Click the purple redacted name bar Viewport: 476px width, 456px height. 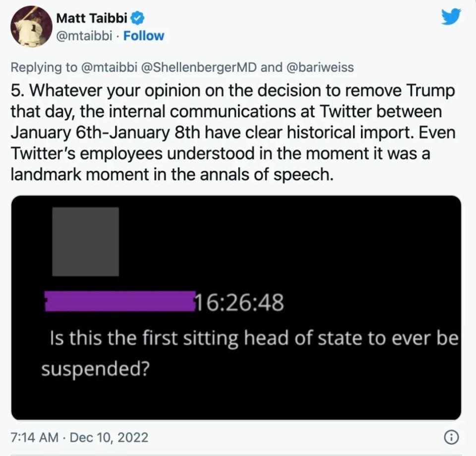coord(119,302)
